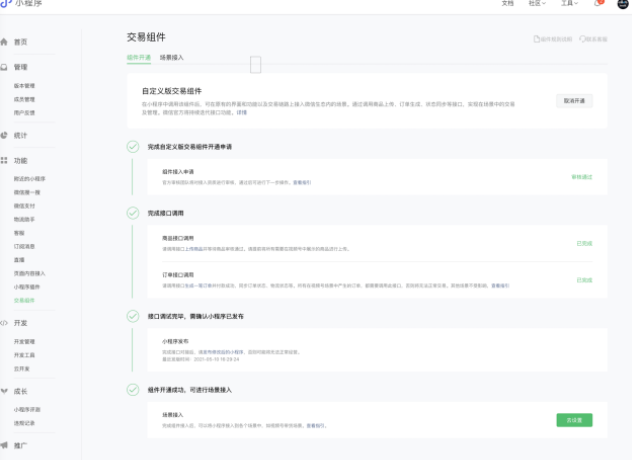Click the 成长 sprout icon

4,391
